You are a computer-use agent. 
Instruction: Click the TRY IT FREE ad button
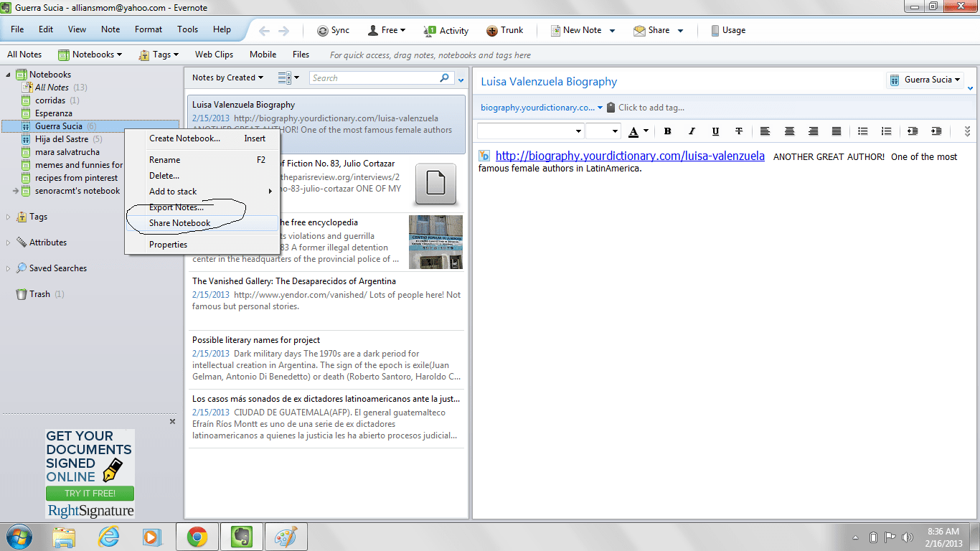coord(90,494)
